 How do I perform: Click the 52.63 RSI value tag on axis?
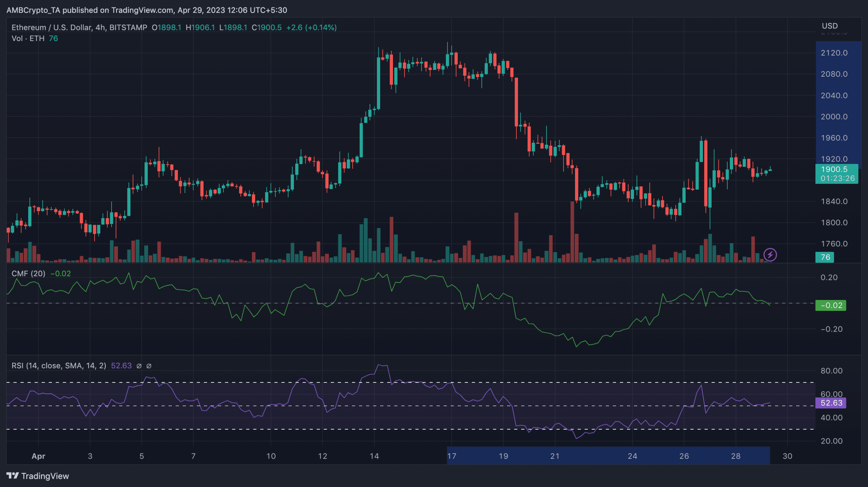pyautogui.click(x=831, y=403)
